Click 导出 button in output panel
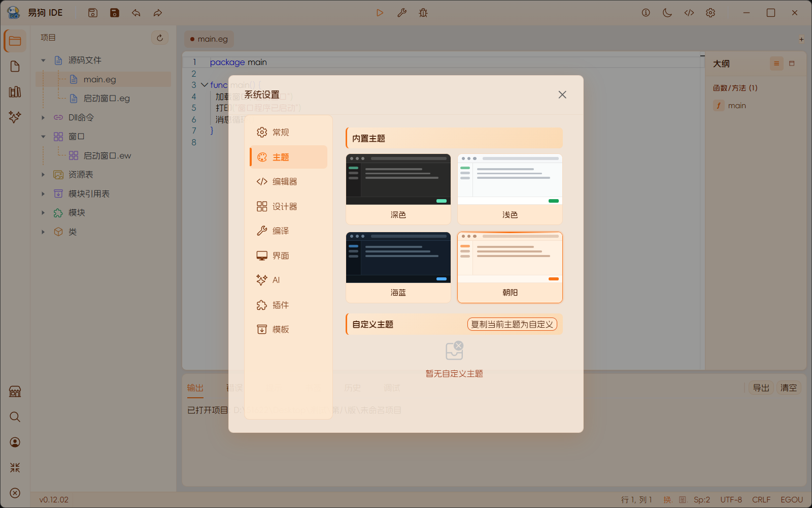Viewport: 812px width, 508px height. pos(761,388)
